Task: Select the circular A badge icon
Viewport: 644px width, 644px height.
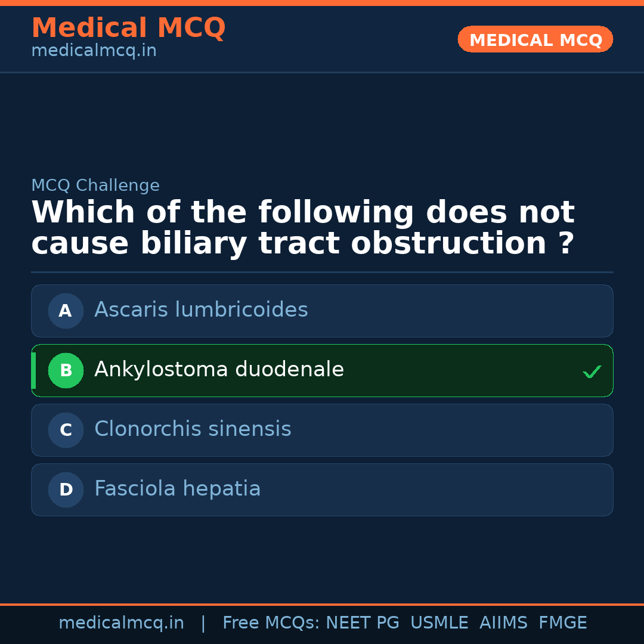Action: [x=66, y=311]
